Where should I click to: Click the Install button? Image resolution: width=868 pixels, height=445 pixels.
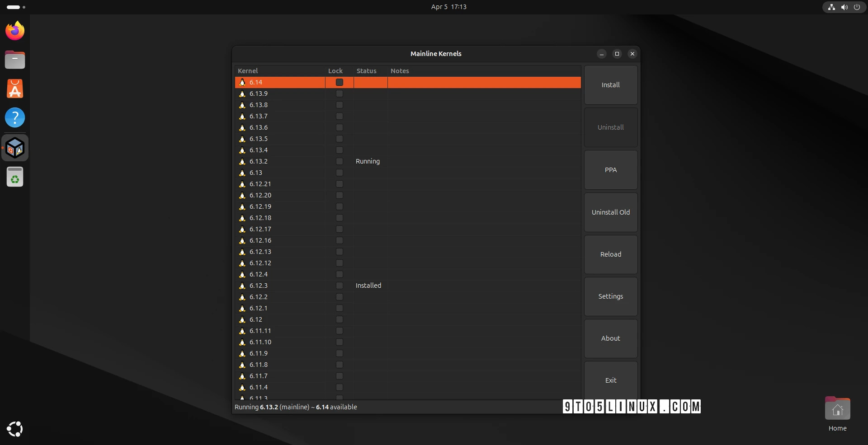pyautogui.click(x=611, y=85)
